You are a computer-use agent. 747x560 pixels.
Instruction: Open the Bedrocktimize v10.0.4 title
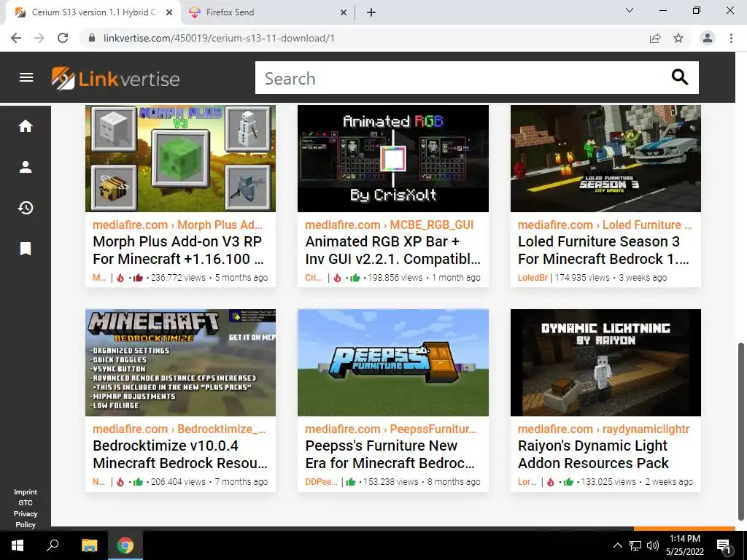180,454
